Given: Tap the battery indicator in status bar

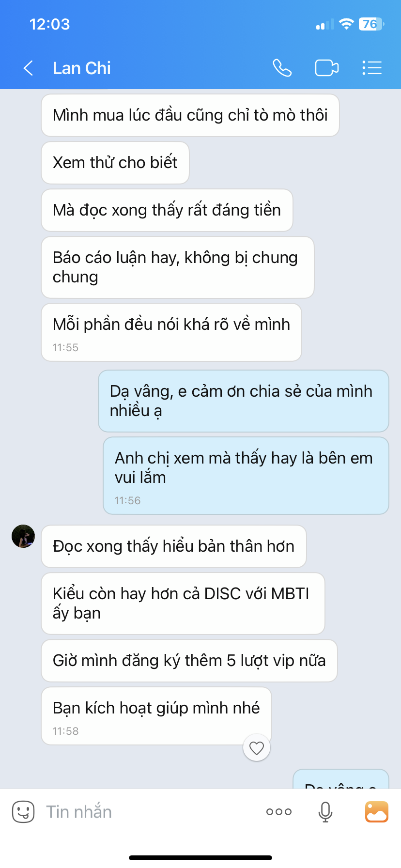Looking at the screenshot, I should click(371, 24).
